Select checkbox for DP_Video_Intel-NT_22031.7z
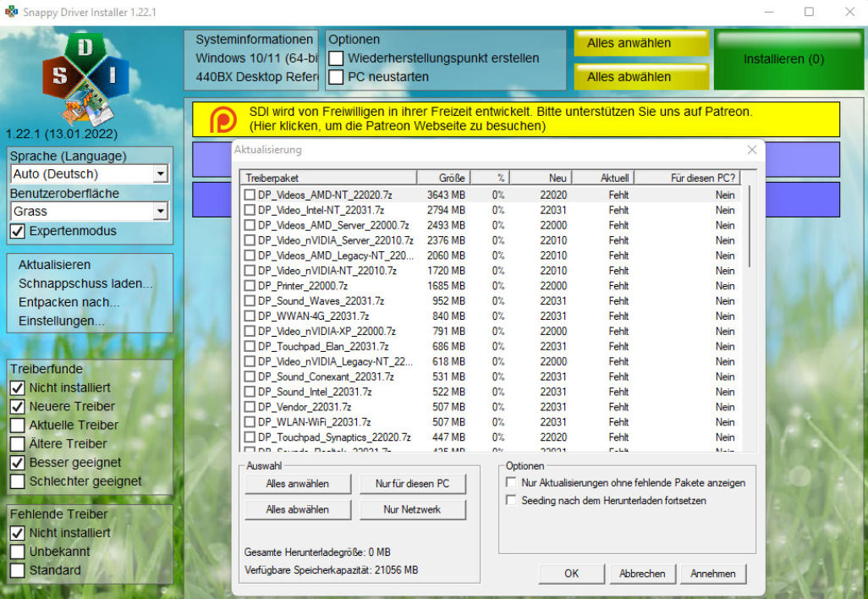Screen dimensions: 868x599 250,211
